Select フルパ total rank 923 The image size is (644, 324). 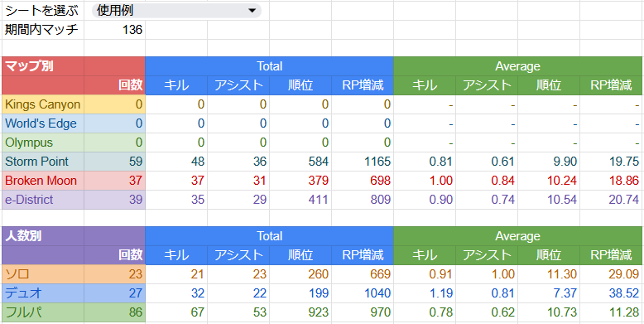tap(300, 312)
